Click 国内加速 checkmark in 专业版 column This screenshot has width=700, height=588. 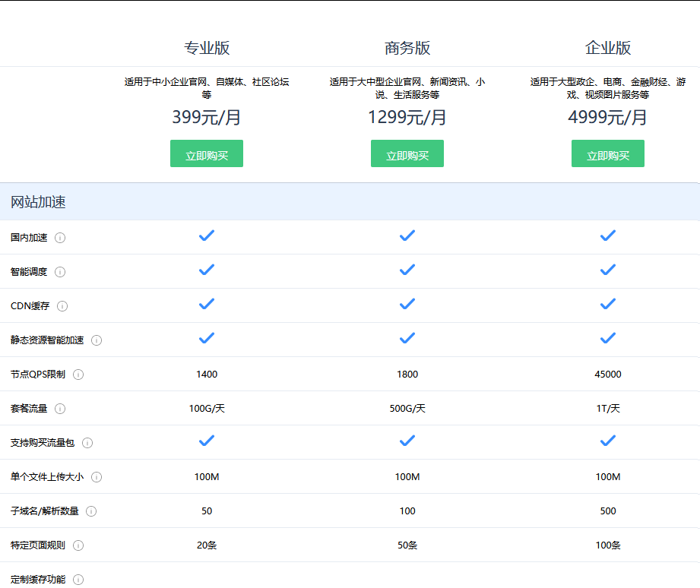point(207,236)
